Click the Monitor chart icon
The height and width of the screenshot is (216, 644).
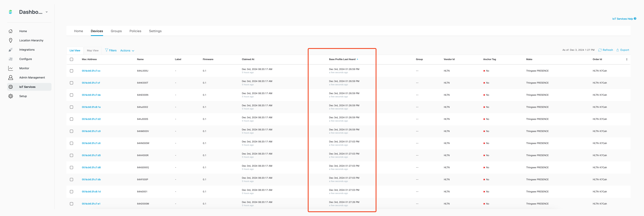[x=11, y=68]
